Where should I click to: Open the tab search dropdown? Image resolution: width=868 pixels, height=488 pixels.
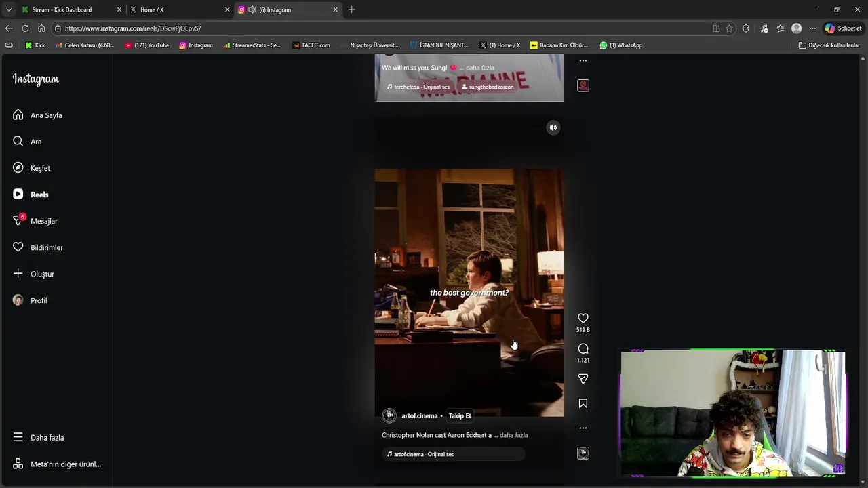tap(9, 9)
